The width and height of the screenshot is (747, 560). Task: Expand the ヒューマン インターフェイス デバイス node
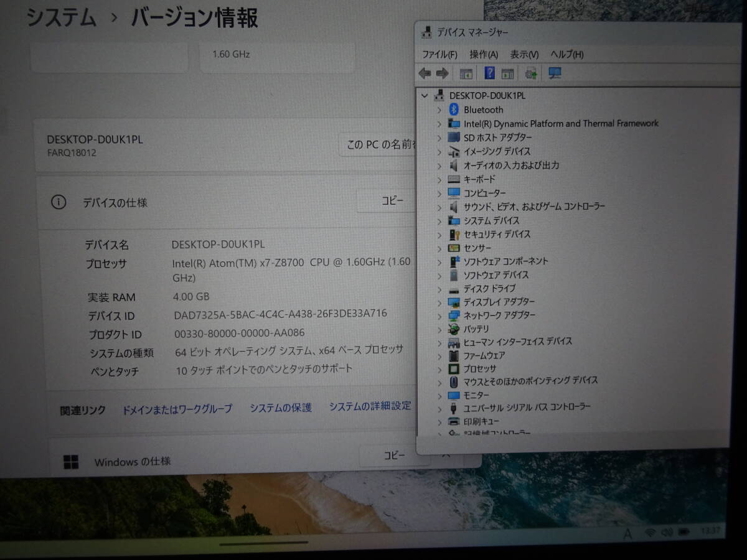(439, 342)
